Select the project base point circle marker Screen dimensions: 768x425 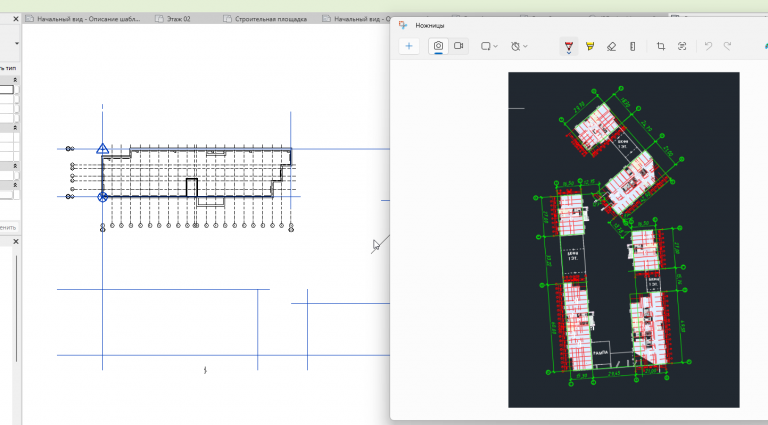102,197
